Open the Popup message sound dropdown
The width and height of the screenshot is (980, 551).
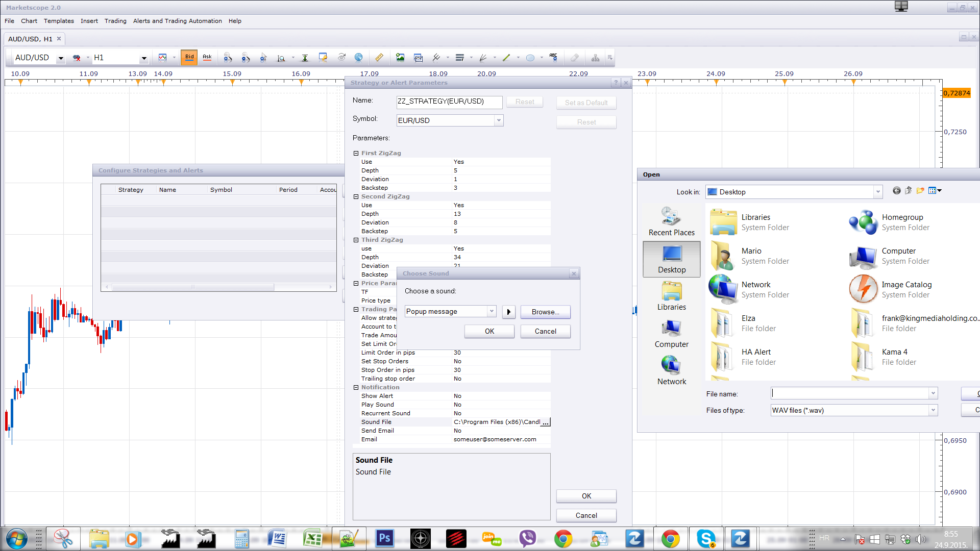(x=491, y=311)
